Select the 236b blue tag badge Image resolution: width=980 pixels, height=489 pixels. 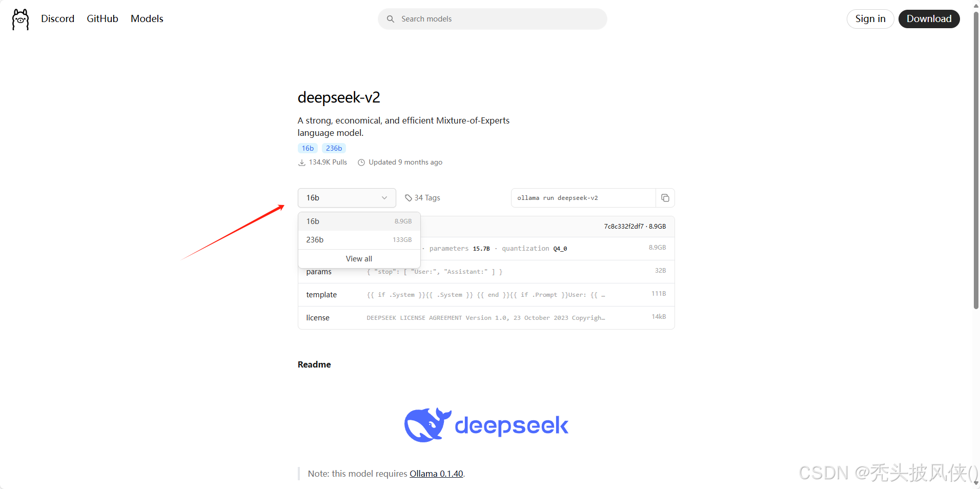[334, 148]
